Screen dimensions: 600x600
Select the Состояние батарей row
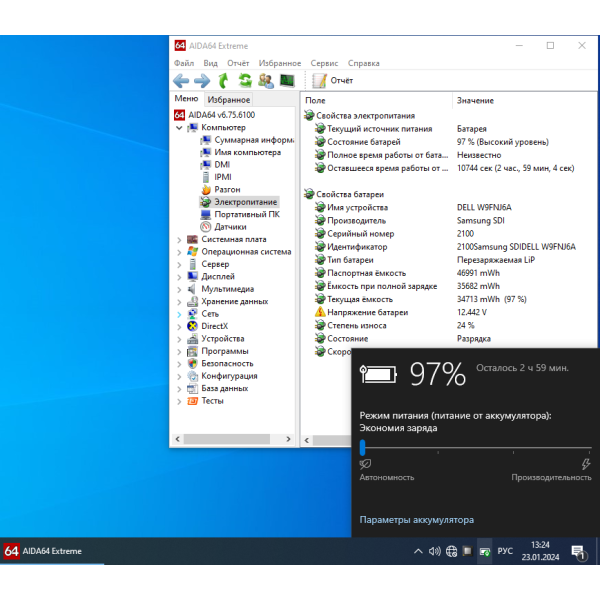click(x=450, y=142)
